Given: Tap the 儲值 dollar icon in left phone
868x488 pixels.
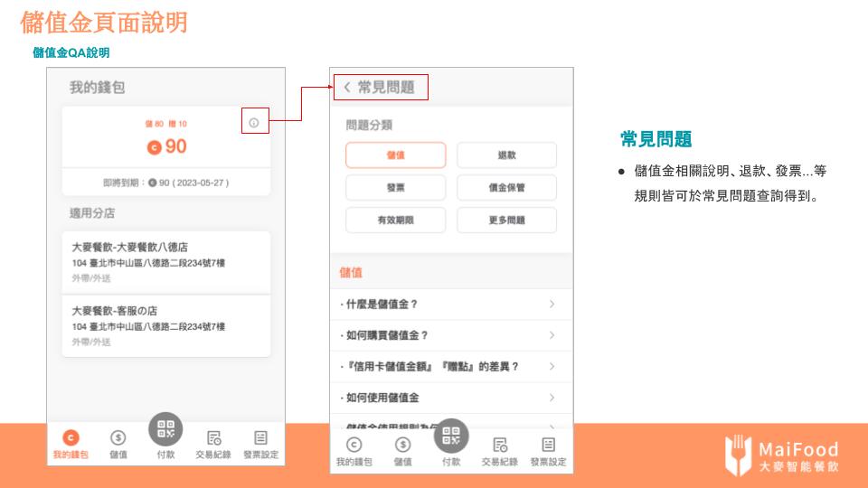Looking at the screenshot, I should click(x=118, y=444).
